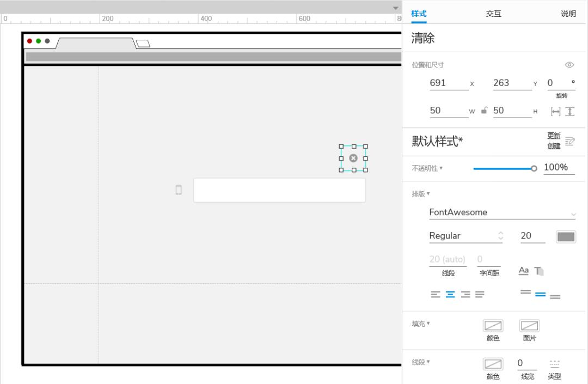Collapse the 排版 section
Viewport: 588px width, 384px height.
pos(421,194)
